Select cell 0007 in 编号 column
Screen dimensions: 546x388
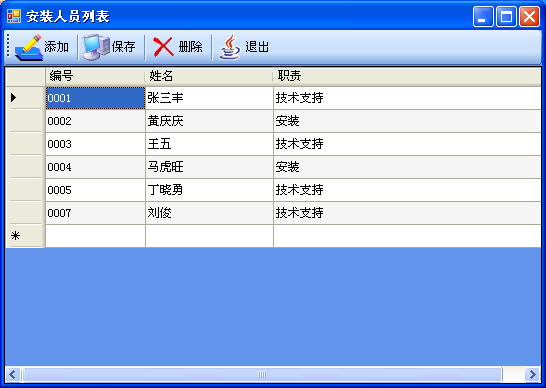[95, 213]
